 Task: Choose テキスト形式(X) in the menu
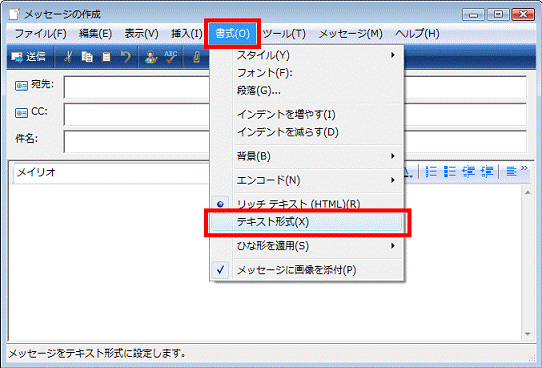[x=306, y=222]
